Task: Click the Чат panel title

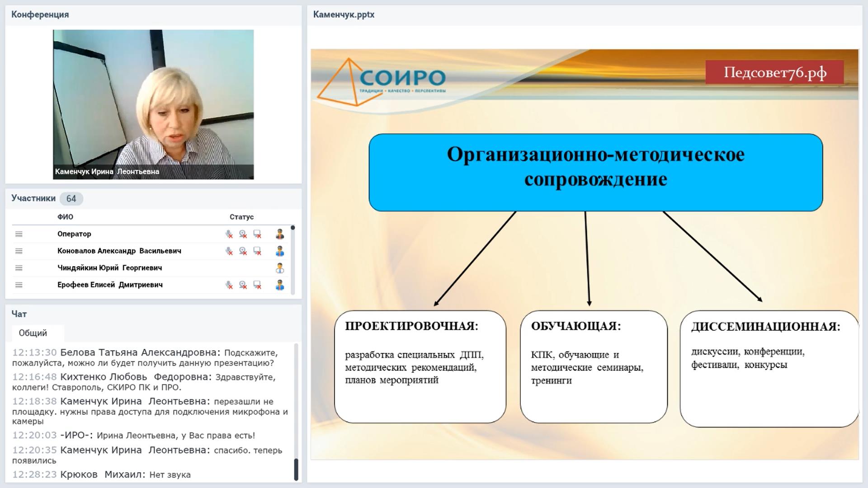Action: tap(19, 314)
